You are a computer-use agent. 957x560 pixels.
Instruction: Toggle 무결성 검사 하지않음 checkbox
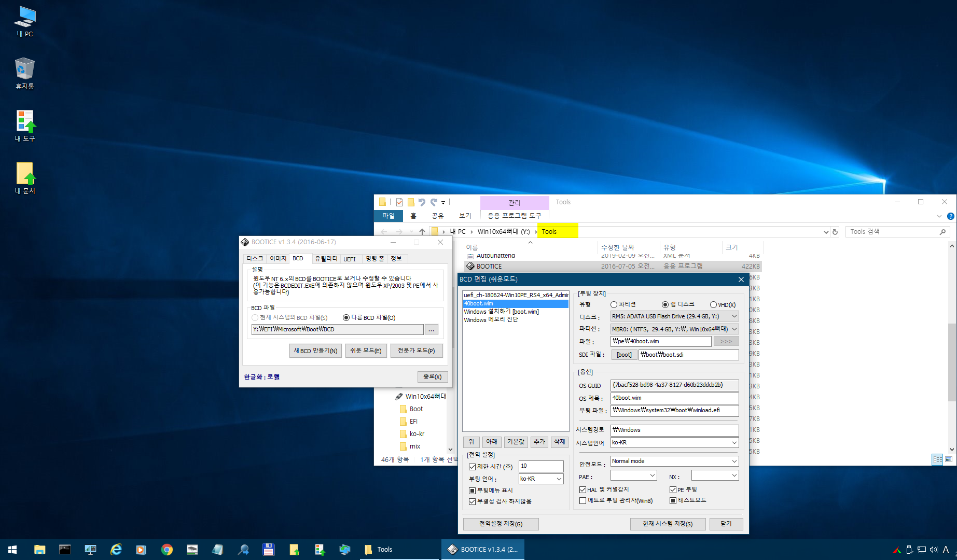[472, 501]
